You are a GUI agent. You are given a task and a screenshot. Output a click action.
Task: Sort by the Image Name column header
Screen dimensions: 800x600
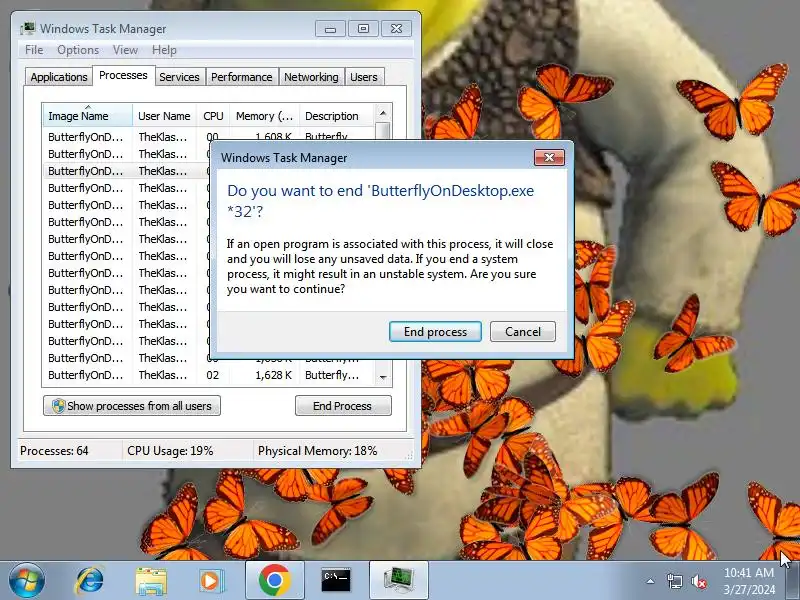(x=87, y=116)
